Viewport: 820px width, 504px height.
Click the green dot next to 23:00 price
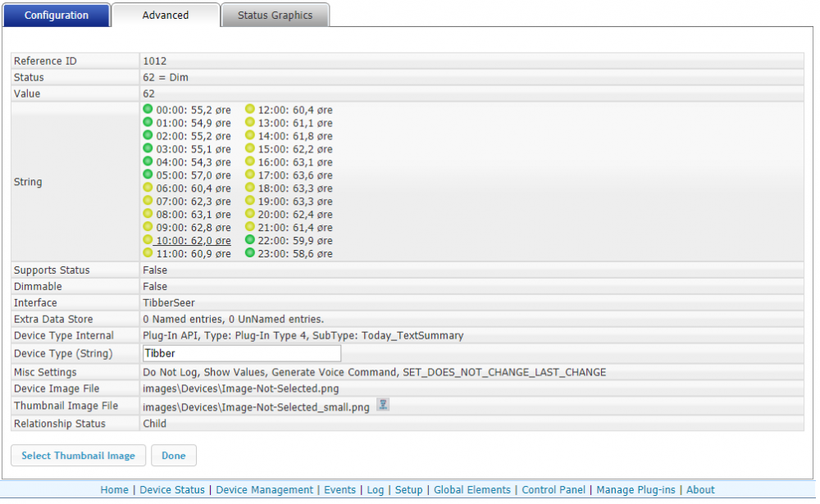[250, 253]
